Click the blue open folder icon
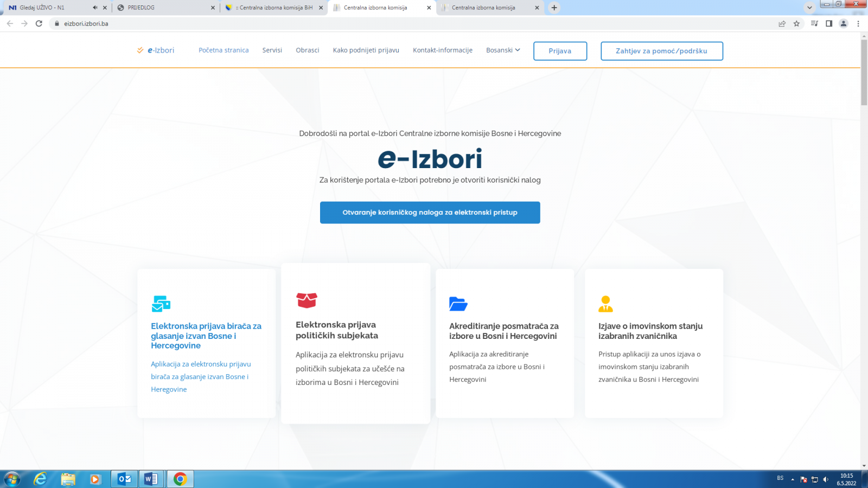 click(x=458, y=304)
